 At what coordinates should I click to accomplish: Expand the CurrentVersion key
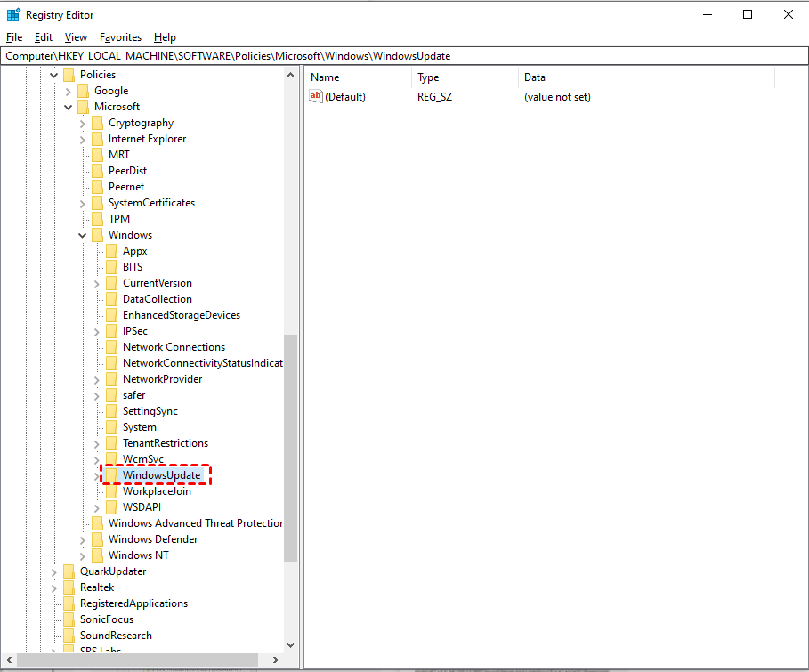tap(96, 283)
